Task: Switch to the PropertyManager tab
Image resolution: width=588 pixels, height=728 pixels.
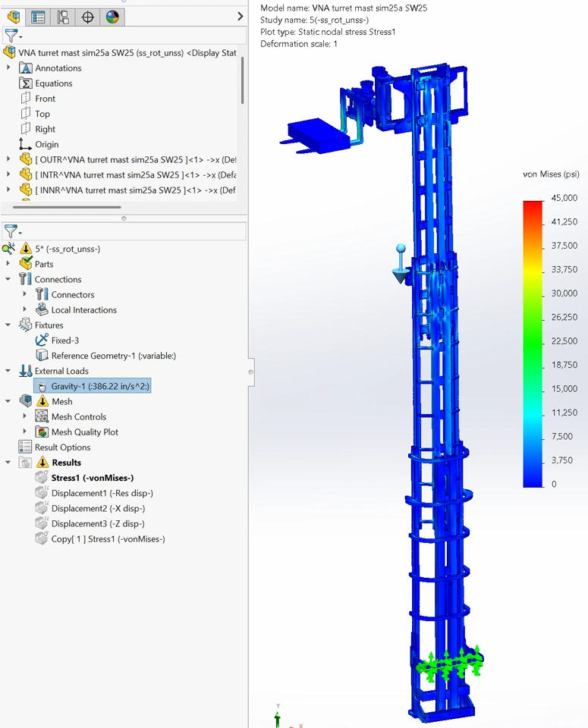Action: 38,17
